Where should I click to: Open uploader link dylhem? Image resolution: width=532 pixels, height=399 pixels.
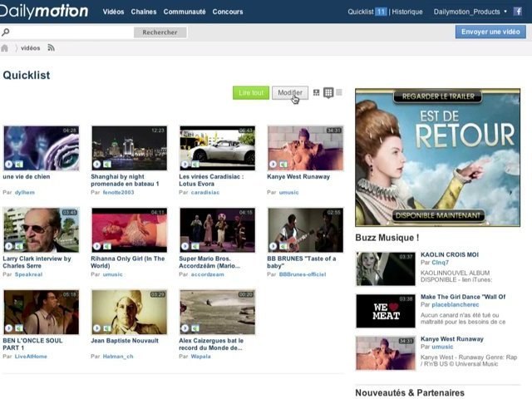point(25,192)
